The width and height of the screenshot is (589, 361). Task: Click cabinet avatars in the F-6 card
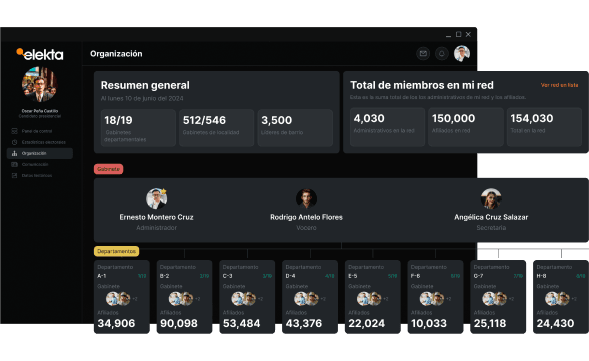[x=432, y=299]
